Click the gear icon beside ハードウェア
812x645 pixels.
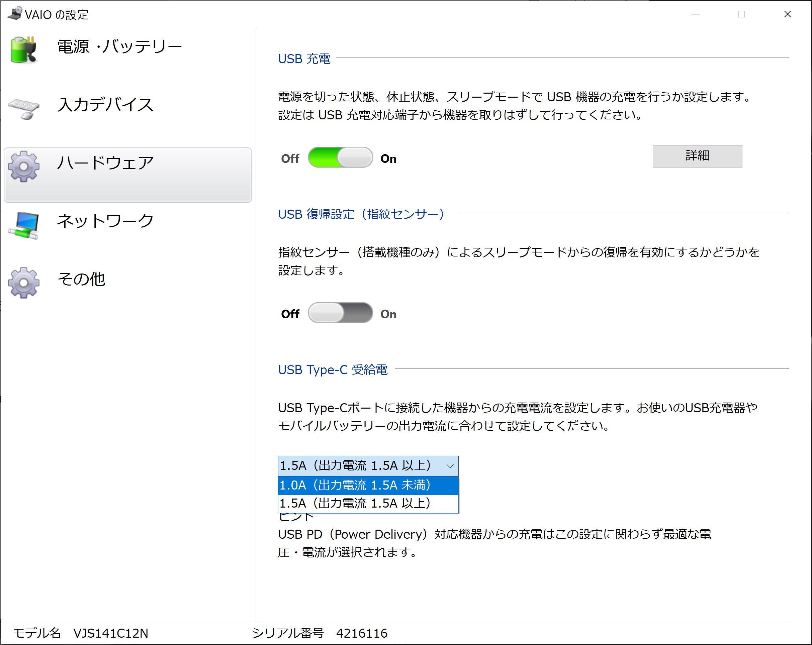pos(23,167)
